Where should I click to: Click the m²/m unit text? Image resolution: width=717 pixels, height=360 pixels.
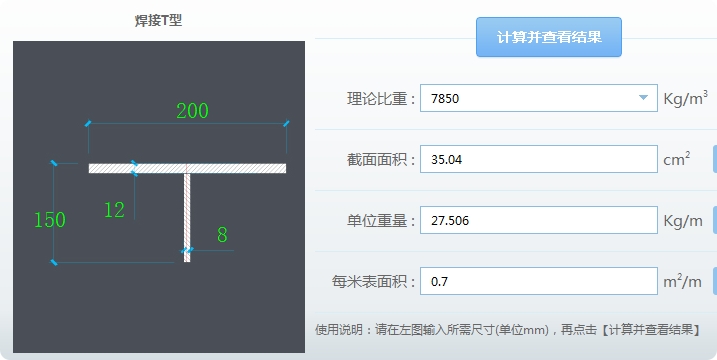tap(682, 281)
